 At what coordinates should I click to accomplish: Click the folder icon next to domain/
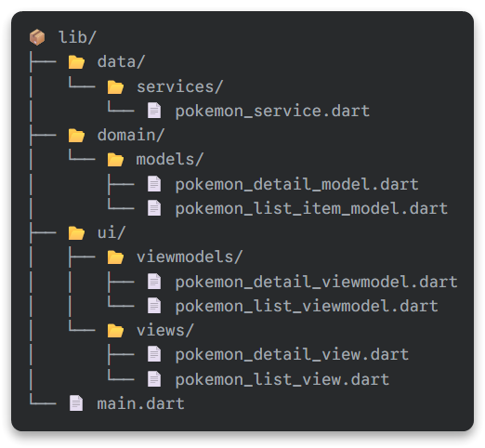click(x=76, y=136)
